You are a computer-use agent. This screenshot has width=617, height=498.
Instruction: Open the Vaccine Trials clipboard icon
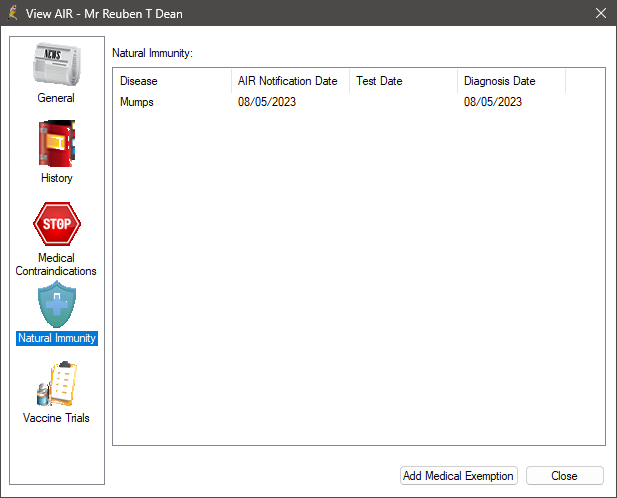coord(56,385)
